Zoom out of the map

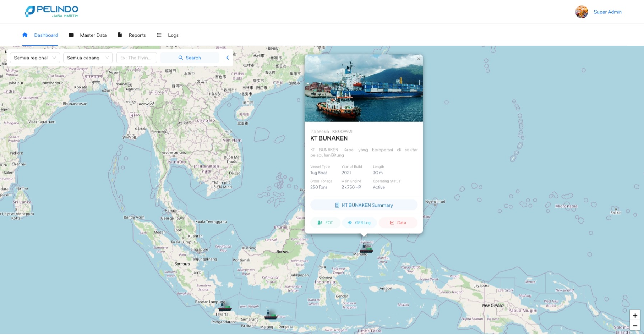[635, 326]
